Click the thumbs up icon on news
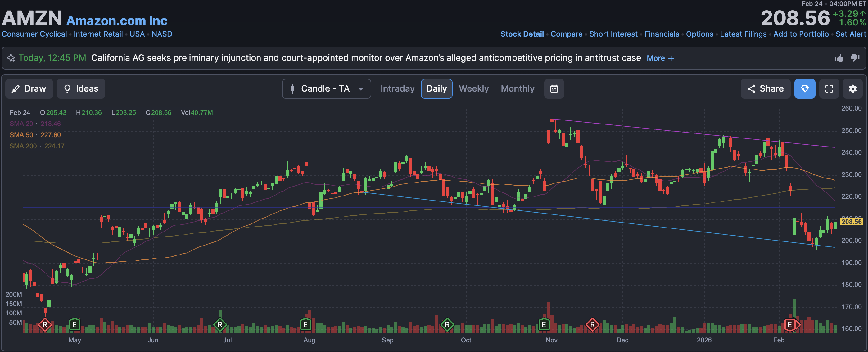 point(839,58)
